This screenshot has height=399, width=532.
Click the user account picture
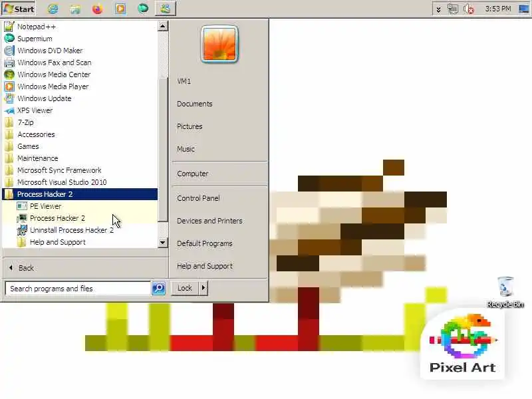coord(219,44)
